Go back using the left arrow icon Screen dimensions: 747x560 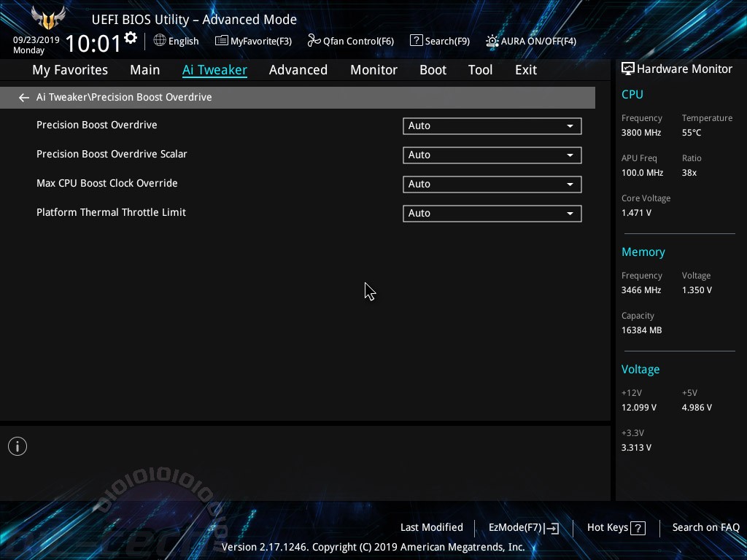tap(24, 98)
